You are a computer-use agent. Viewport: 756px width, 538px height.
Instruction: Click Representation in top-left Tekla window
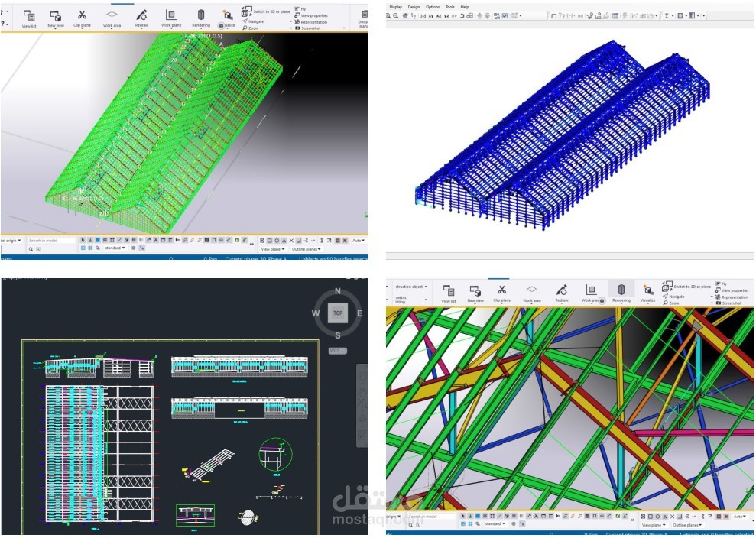(x=311, y=21)
